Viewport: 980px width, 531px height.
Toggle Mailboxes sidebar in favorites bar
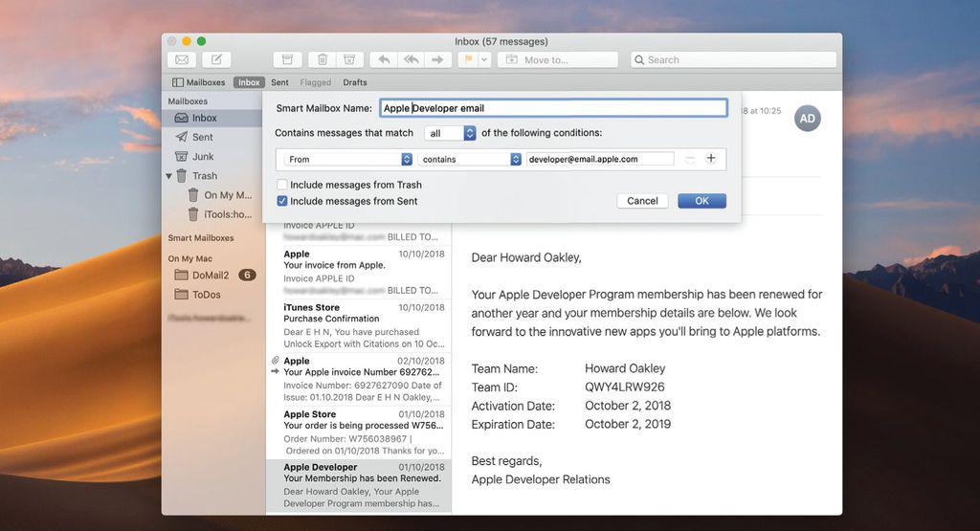199,82
